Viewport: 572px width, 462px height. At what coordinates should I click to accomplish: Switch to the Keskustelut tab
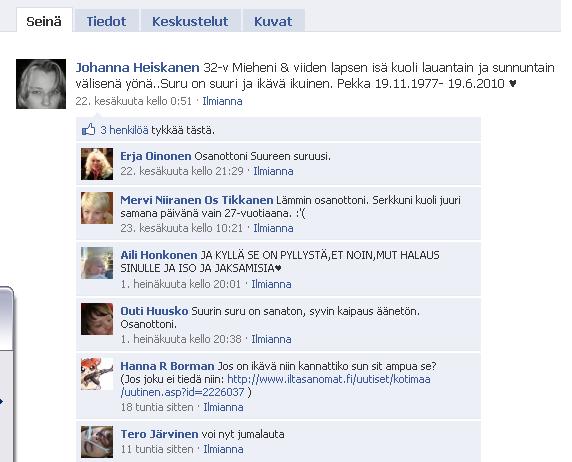pos(190,21)
